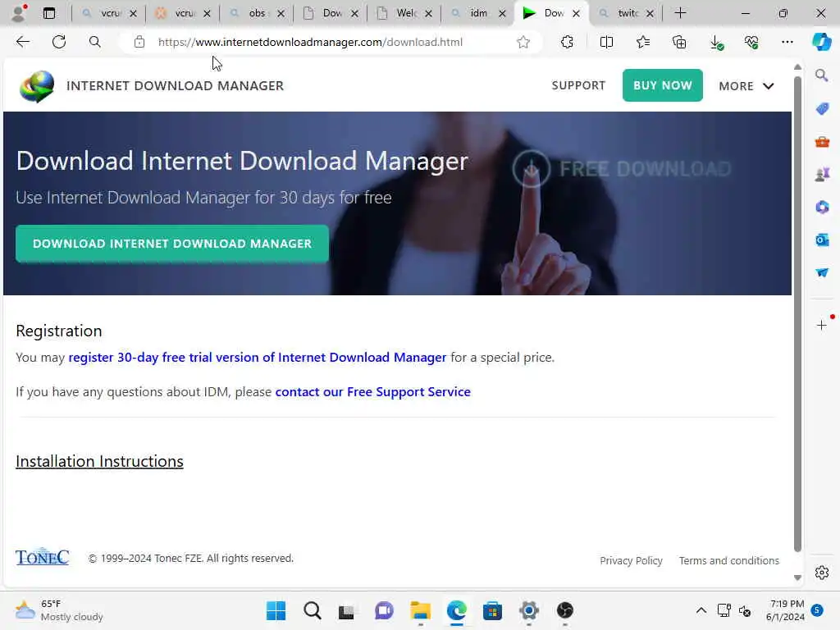Open Browser essentials heart icon

coord(751,42)
